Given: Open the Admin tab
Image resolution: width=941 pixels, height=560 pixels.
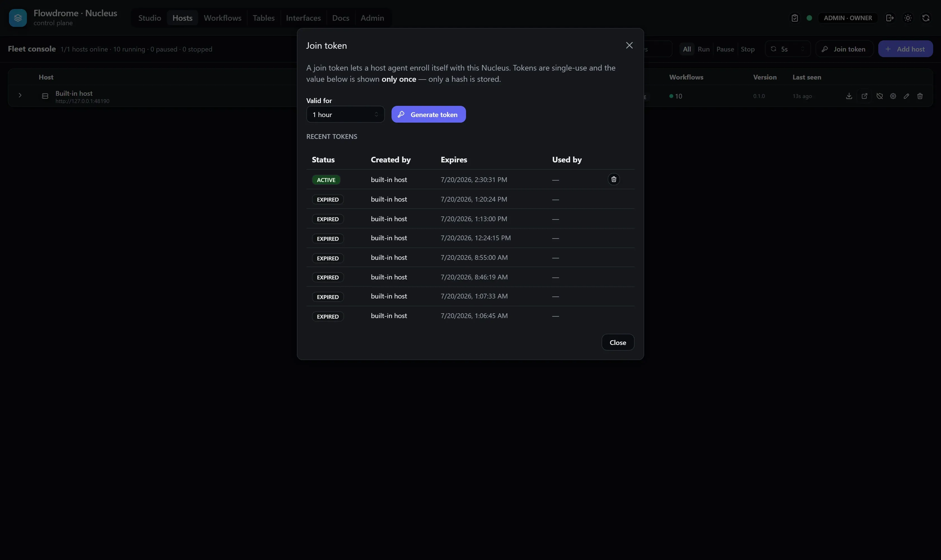Looking at the screenshot, I should [372, 18].
